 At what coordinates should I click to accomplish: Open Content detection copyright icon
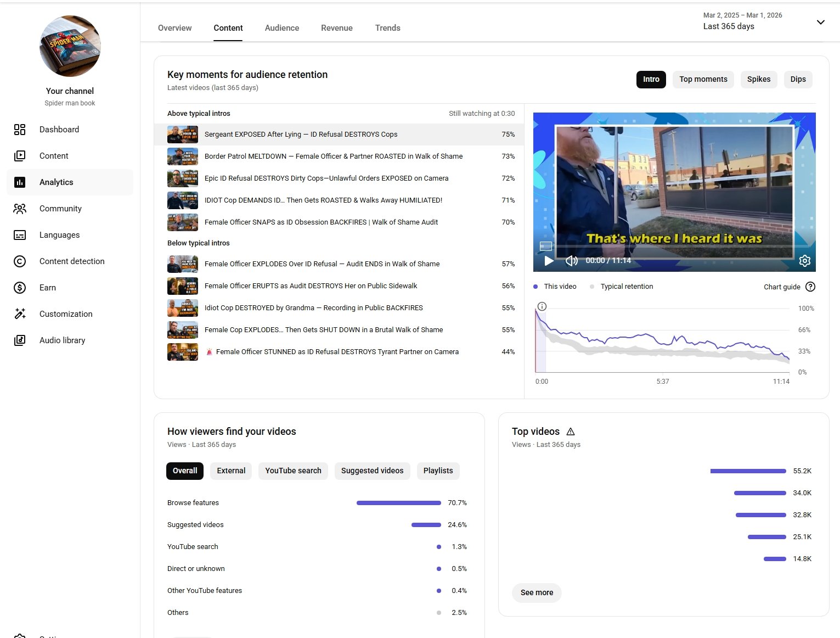[x=20, y=261]
